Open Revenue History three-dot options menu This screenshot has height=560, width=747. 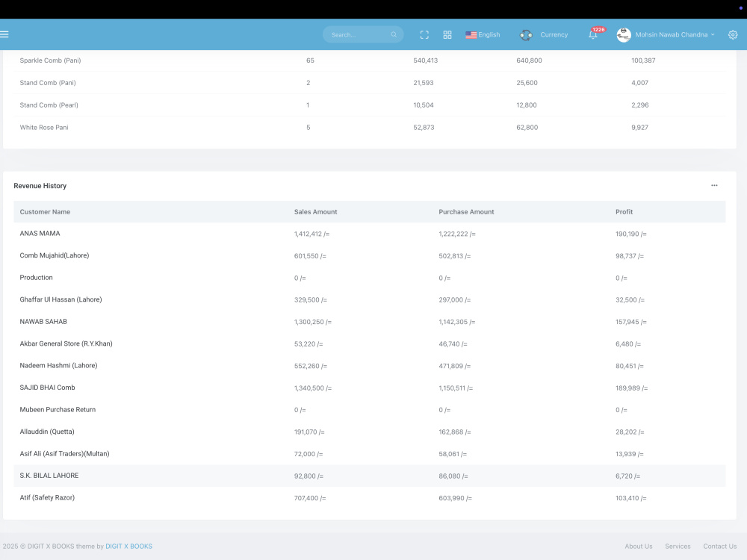pos(714,186)
